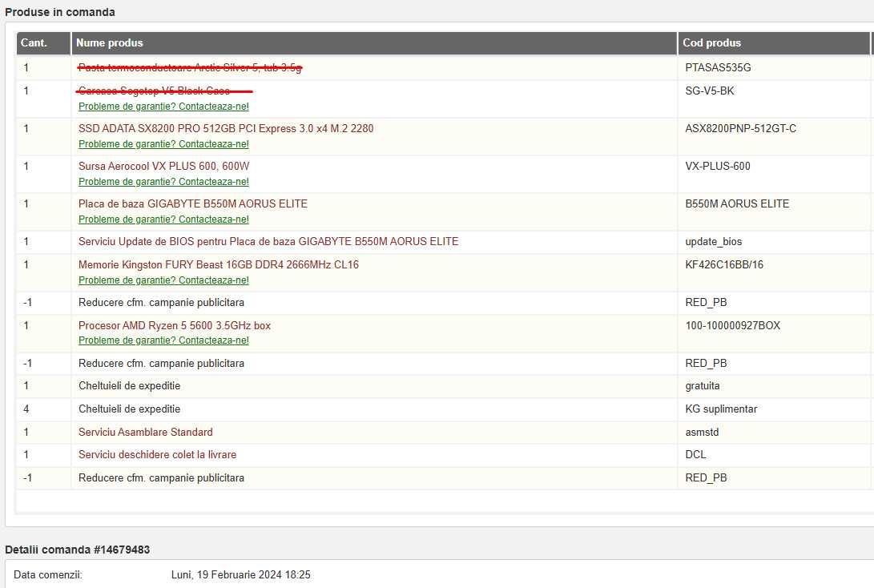Select the order date Luni, 19 Februarie 2024 18:25
Screen dimensions: 874x588
[x=241, y=574]
